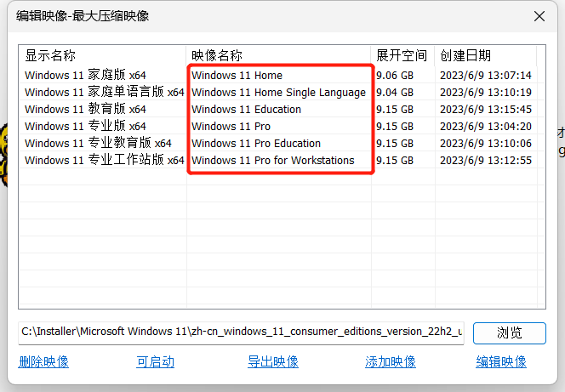Select the Windows 11 专业版 x64 row
Screen dimensions: 565x392
click(85, 126)
